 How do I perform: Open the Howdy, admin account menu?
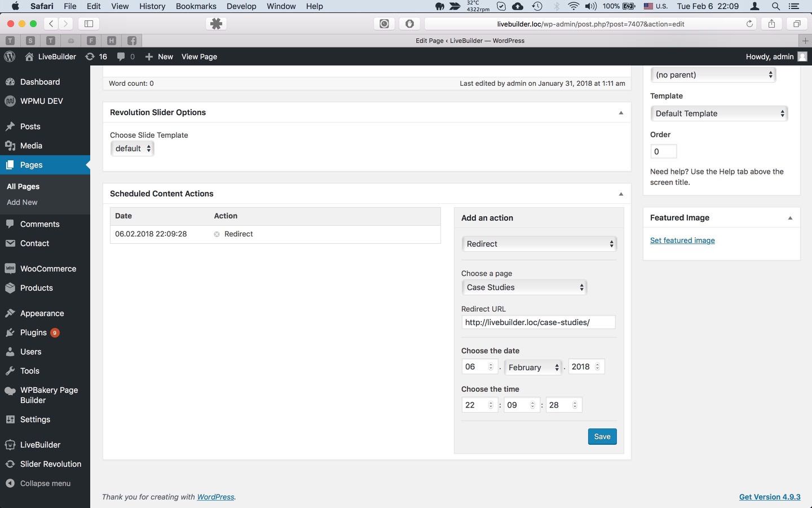tap(776, 56)
